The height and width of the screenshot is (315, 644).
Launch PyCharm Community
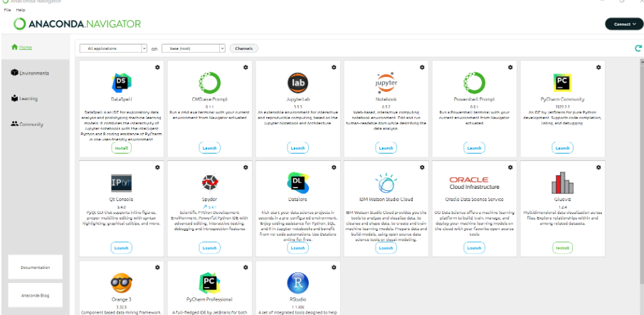(562, 148)
